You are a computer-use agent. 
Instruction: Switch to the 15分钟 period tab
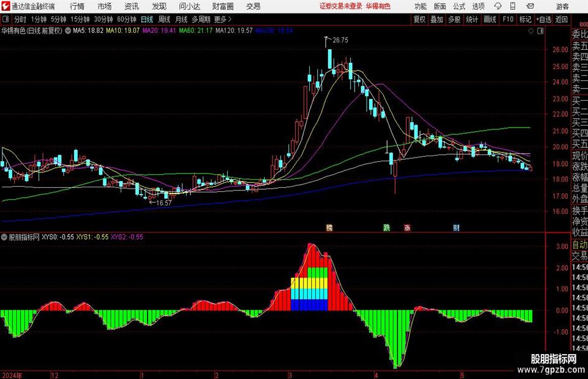pyautogui.click(x=80, y=19)
